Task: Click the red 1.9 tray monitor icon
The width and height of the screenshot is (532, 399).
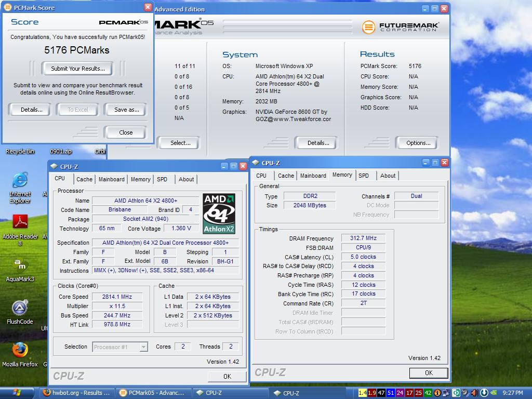Action: point(372,393)
